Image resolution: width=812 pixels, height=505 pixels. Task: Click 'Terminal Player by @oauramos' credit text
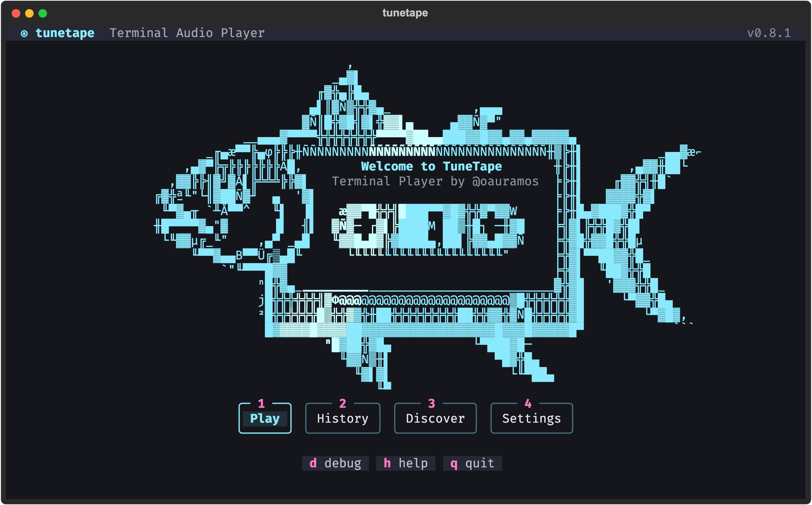(435, 181)
